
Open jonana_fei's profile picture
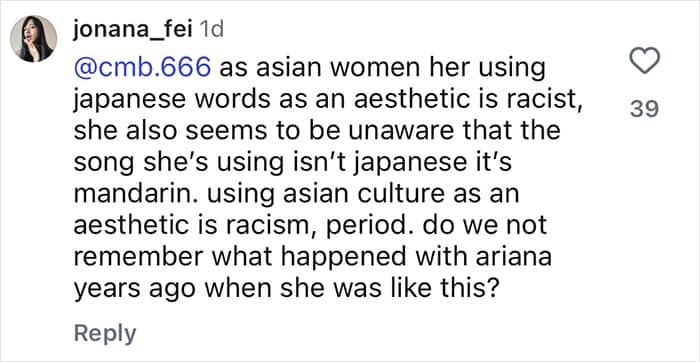pyautogui.click(x=33, y=39)
